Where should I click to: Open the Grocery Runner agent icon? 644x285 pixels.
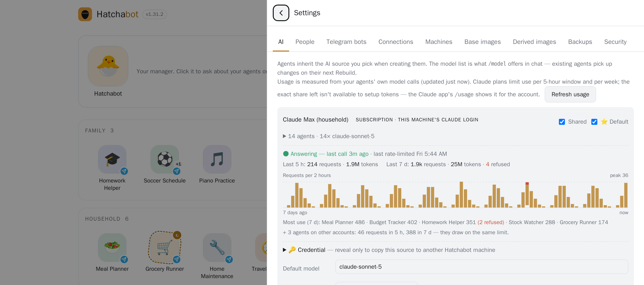point(164,248)
